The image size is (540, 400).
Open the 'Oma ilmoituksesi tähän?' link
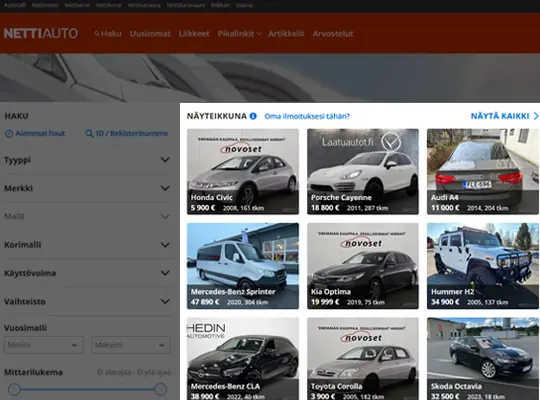coord(307,116)
